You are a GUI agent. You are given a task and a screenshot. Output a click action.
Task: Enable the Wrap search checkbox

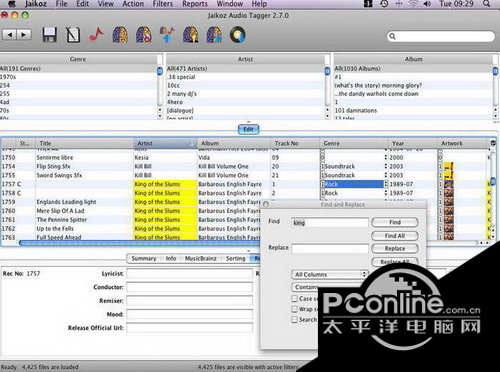pyautogui.click(x=294, y=309)
